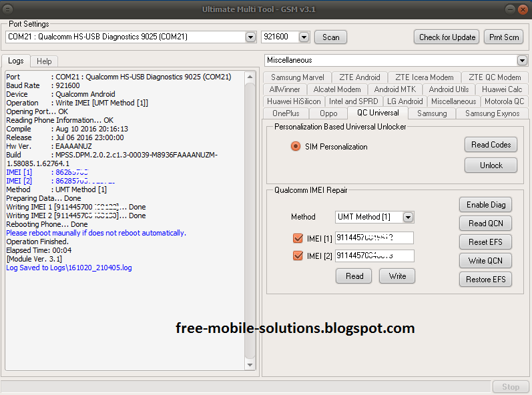
Task: Open the Alcatel Modem tab
Action: coord(337,89)
